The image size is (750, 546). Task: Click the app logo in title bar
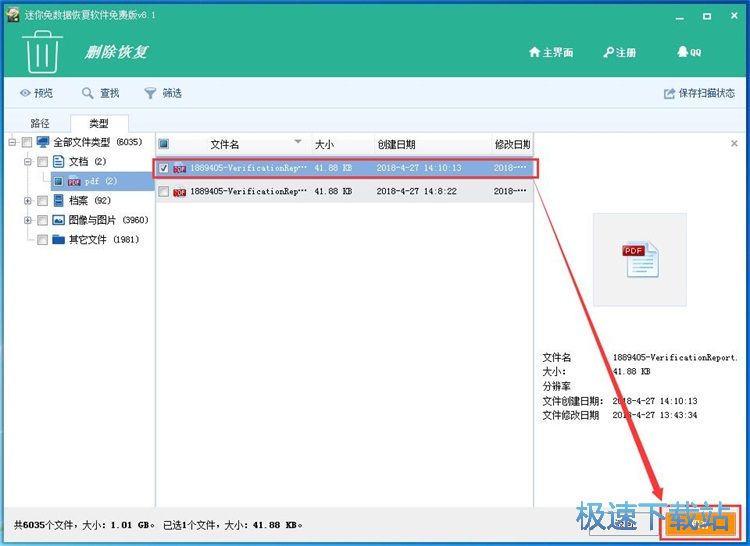pyautogui.click(x=12, y=15)
